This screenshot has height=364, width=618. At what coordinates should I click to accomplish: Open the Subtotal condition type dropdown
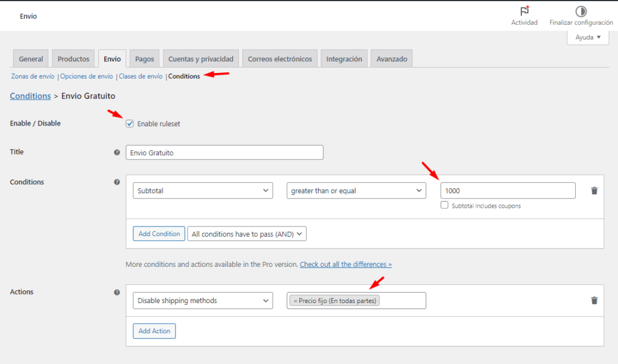click(x=203, y=191)
